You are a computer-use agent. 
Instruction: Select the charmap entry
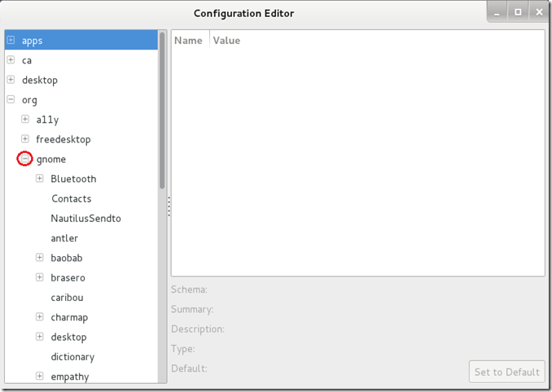tap(69, 318)
